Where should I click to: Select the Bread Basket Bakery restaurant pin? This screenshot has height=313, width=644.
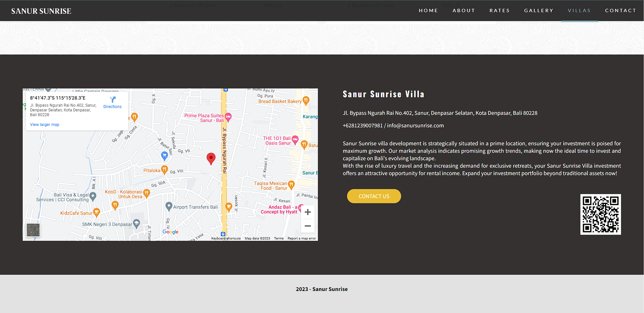click(x=306, y=100)
